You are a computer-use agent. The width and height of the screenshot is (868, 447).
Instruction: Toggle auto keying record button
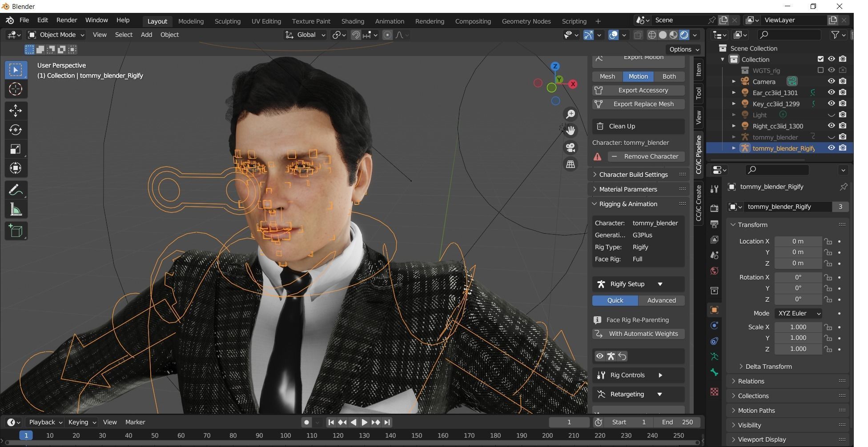(306, 423)
